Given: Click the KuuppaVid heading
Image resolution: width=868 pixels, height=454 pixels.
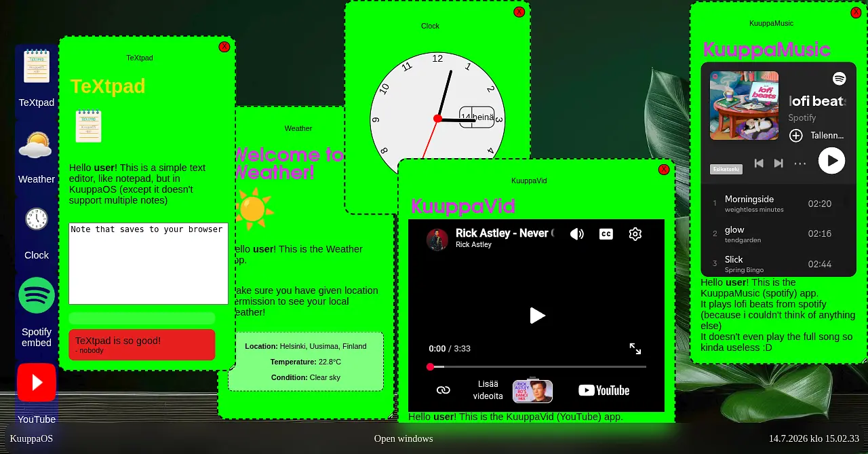Looking at the screenshot, I should (463, 206).
